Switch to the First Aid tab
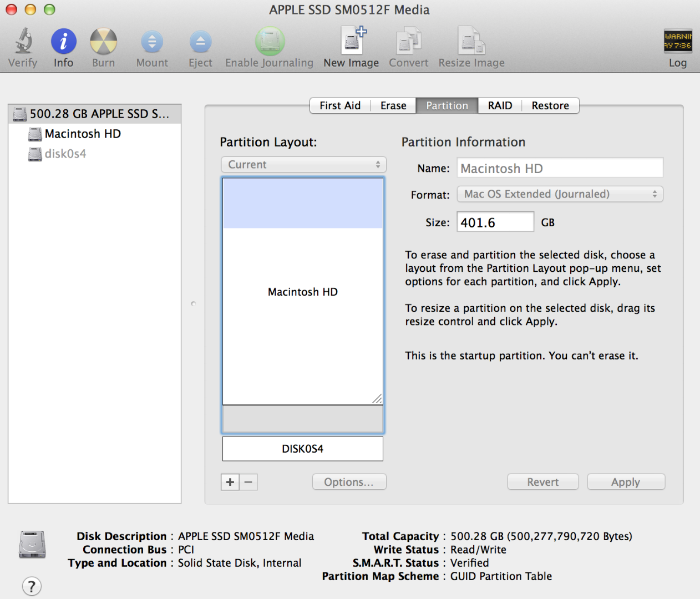The height and width of the screenshot is (599, 700). tap(339, 105)
